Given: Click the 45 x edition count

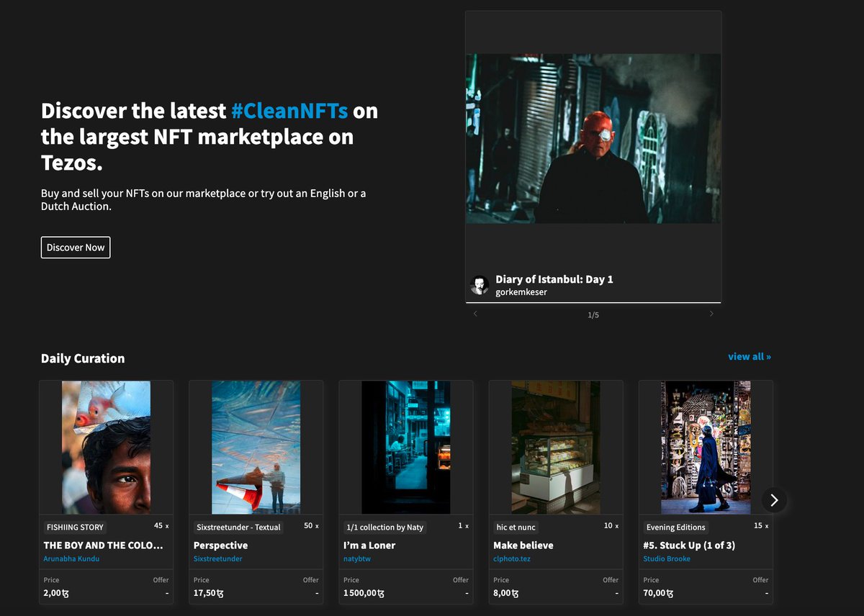Looking at the screenshot, I should coord(161,526).
